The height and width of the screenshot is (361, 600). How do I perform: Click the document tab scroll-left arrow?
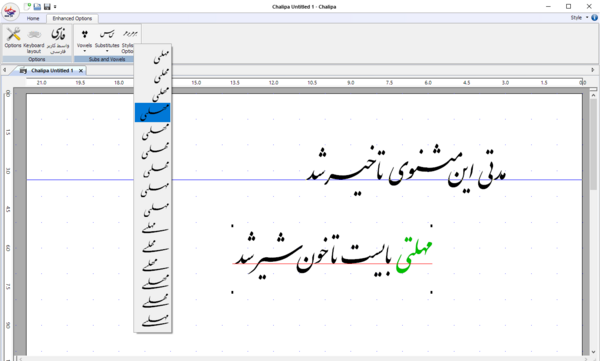click(x=4, y=70)
